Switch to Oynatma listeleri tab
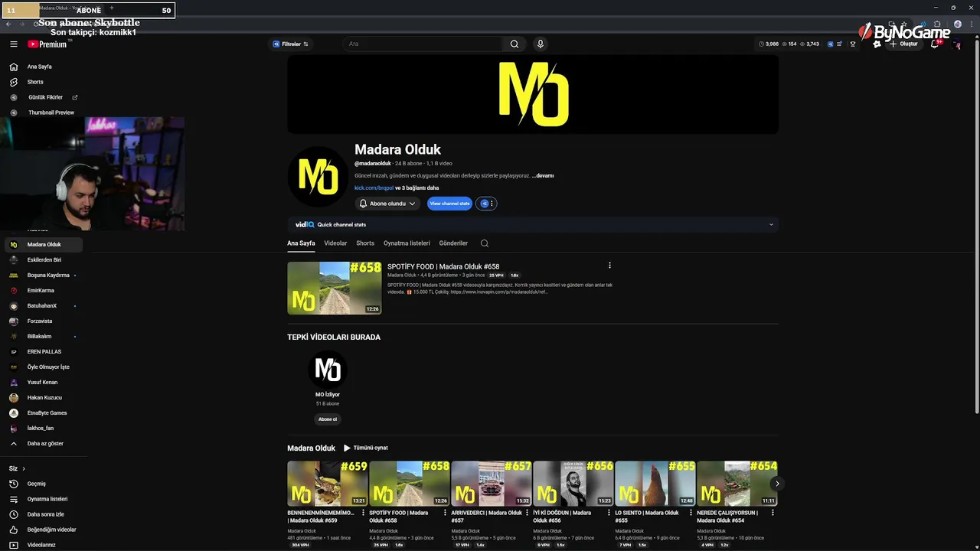The image size is (980, 551). 407,243
